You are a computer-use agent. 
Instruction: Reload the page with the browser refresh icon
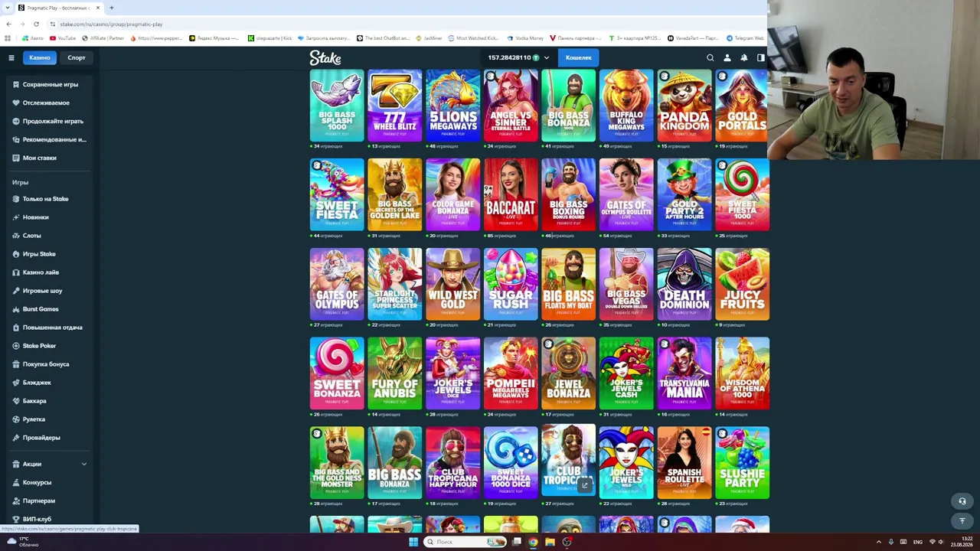36,24
